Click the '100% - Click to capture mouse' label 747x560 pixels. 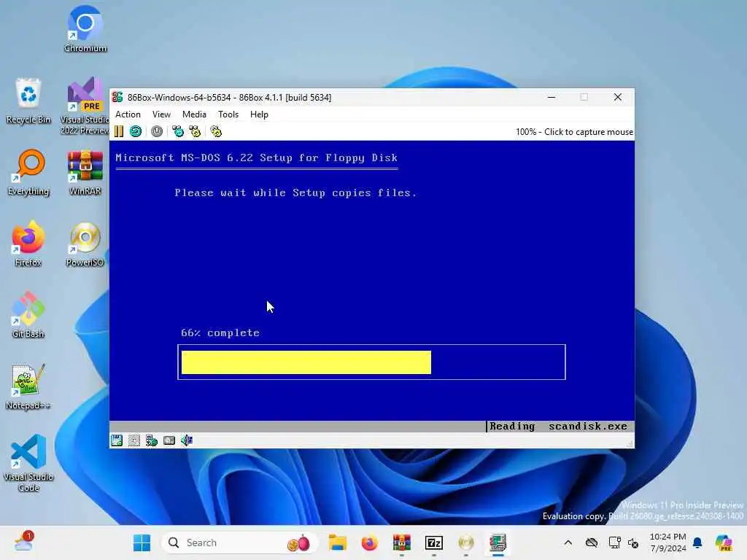574,132
